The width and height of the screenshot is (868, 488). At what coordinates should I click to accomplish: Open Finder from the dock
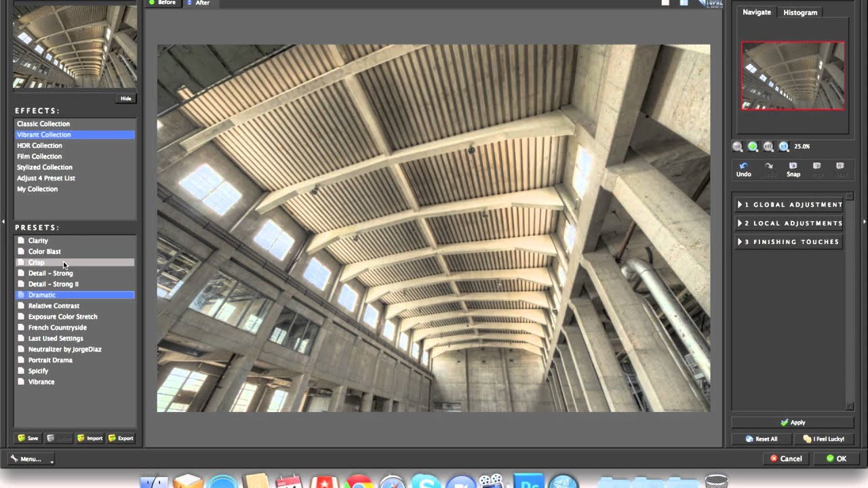154,481
